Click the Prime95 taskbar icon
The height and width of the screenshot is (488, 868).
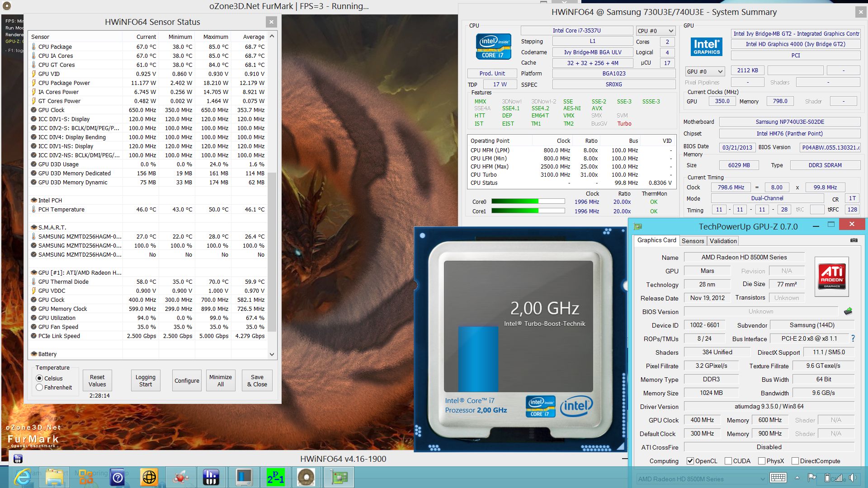[x=275, y=477]
